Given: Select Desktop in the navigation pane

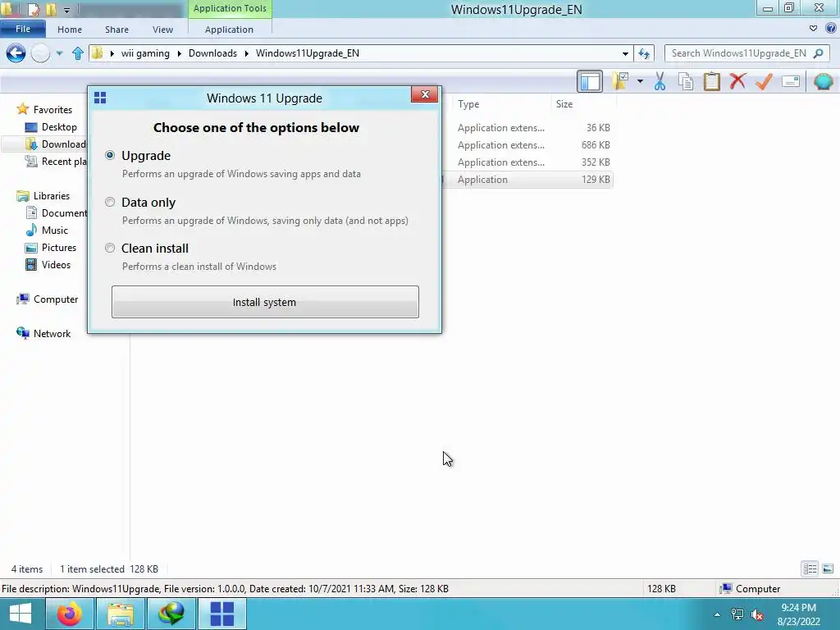Looking at the screenshot, I should tap(59, 127).
